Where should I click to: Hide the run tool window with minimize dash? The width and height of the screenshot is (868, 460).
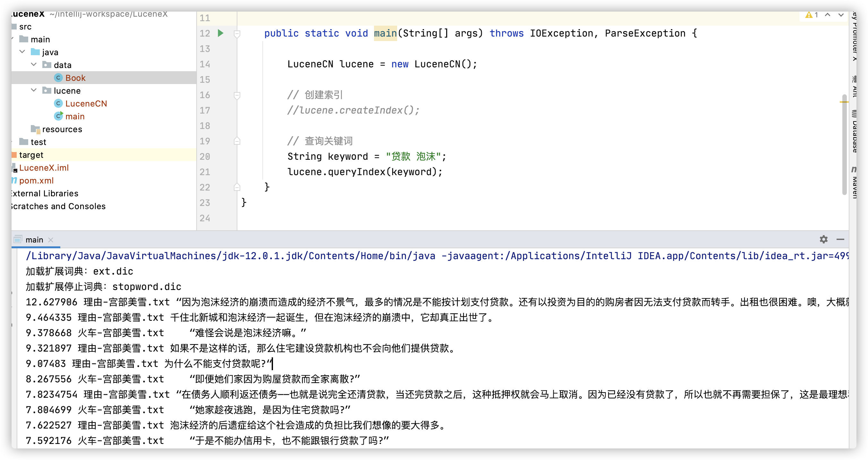[x=840, y=239]
